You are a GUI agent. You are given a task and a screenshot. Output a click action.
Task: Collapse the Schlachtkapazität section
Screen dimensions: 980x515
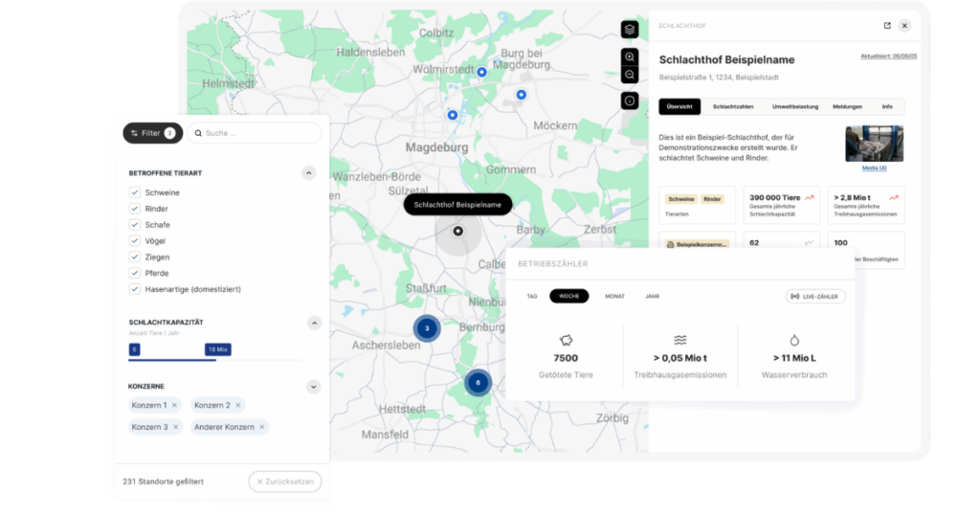[x=313, y=324]
